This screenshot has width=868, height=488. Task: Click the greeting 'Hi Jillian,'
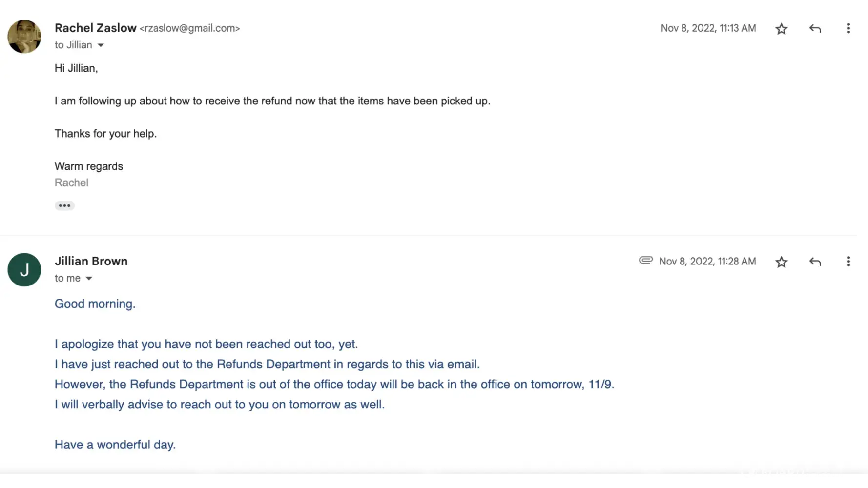tap(76, 68)
